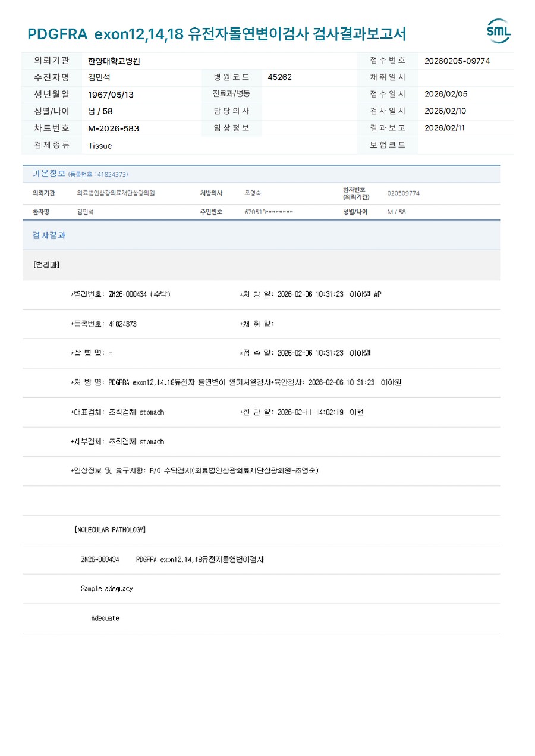Click the SML logo in the header

pos(498,31)
